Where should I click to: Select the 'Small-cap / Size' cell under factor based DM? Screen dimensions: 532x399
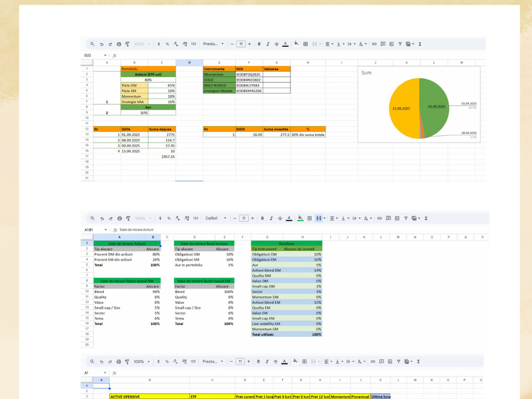click(x=119, y=307)
